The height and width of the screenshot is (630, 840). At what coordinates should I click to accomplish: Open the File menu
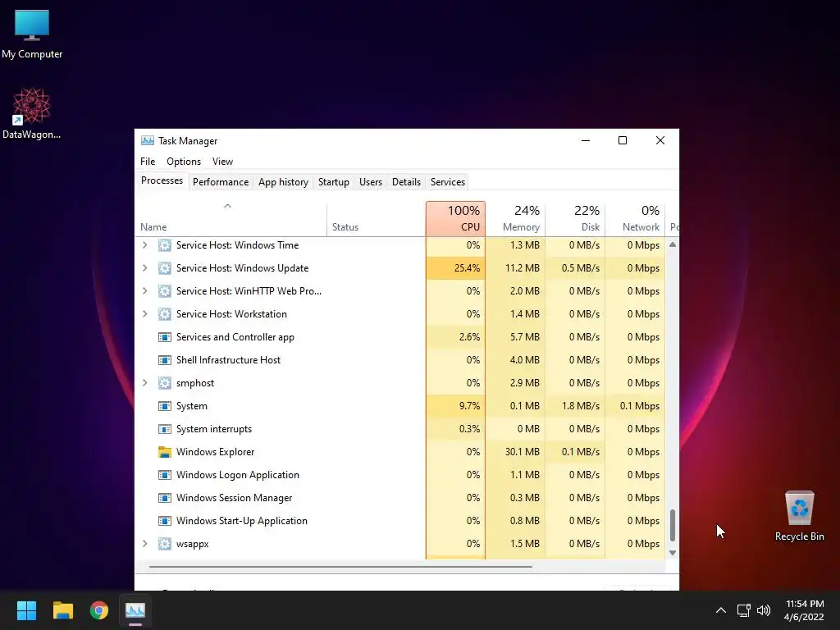point(148,162)
